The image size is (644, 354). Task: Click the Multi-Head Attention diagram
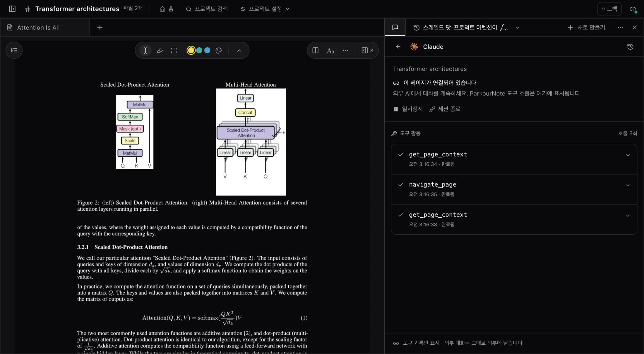(251, 142)
